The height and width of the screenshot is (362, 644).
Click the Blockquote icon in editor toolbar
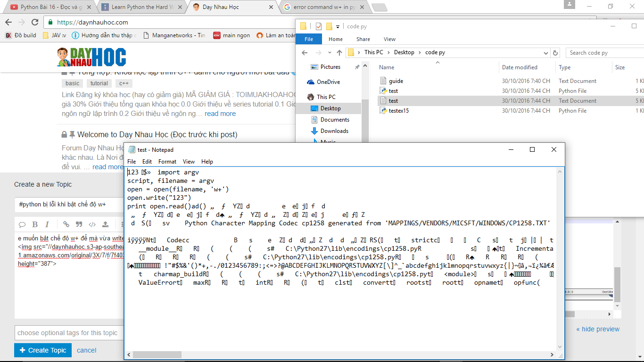tap(79, 224)
